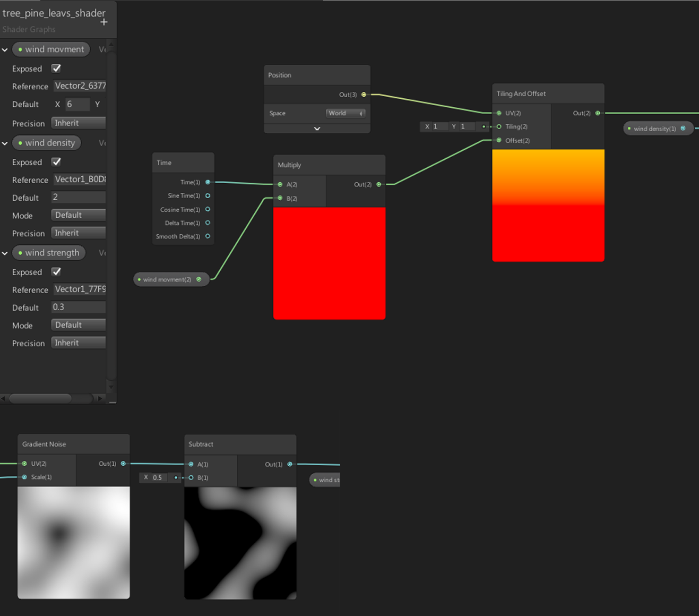The image size is (699, 616).
Task: Click Subtract node Out(1) output port
Action: point(290,464)
